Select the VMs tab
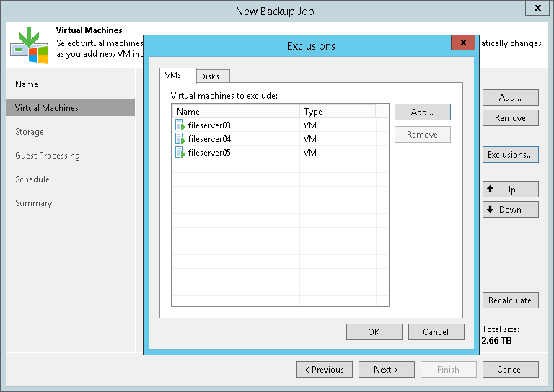This screenshot has width=554, height=392. click(177, 75)
